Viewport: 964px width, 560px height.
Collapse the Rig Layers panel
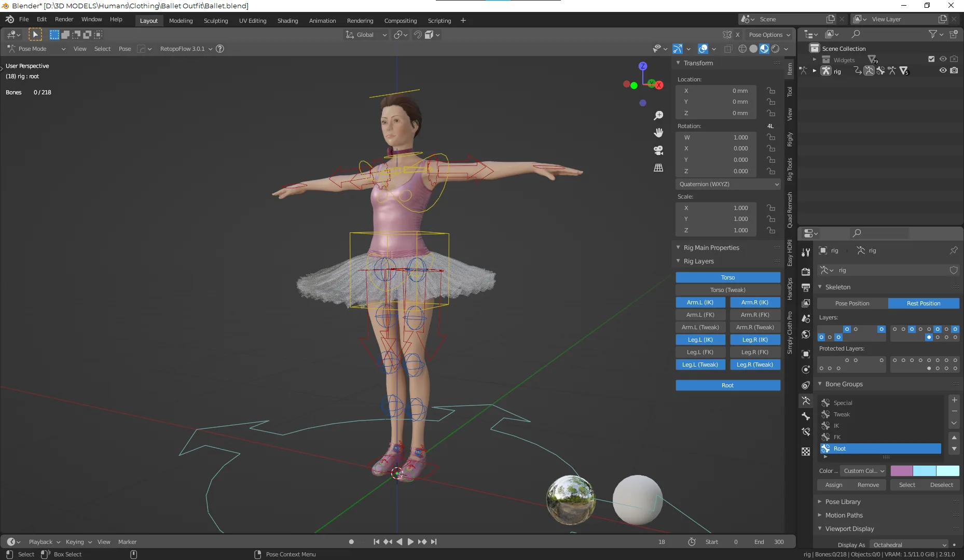(678, 261)
